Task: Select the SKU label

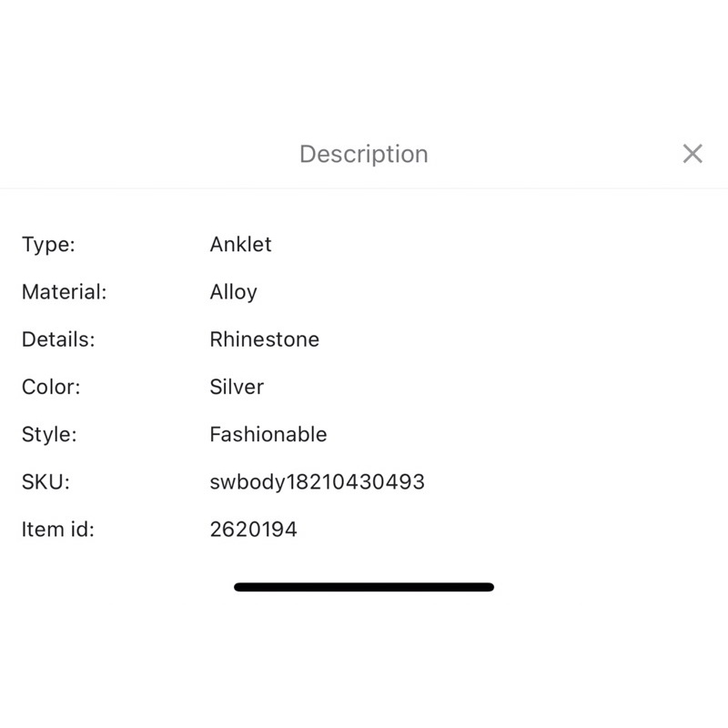Action: 45,482
